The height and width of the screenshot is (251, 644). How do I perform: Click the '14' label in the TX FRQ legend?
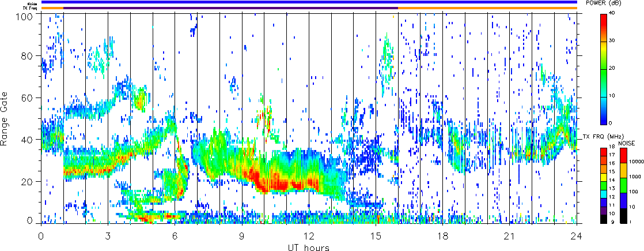(612, 180)
